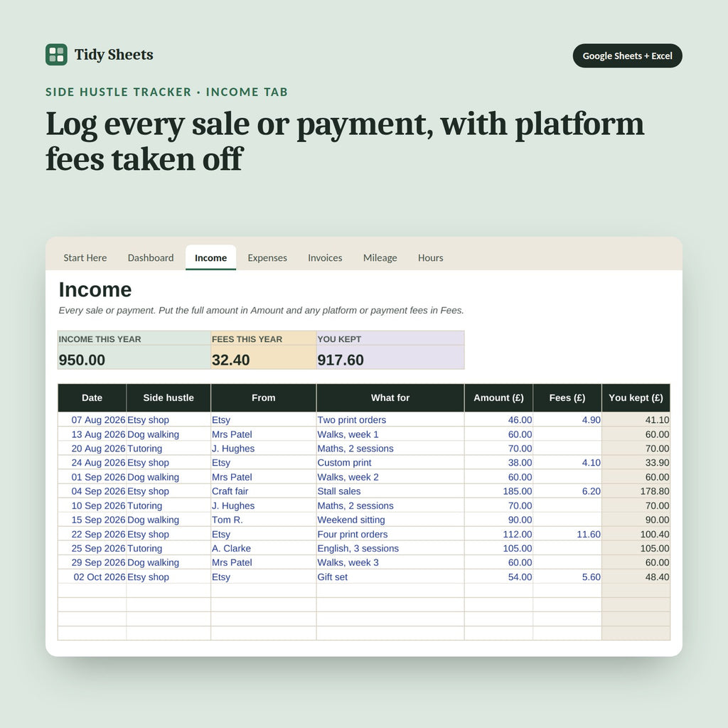Select the 5.60 fees cell
This screenshot has height=728, width=728.
567,577
